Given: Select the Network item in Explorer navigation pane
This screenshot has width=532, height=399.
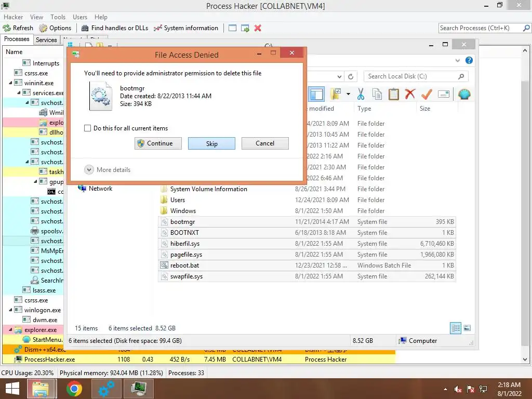Looking at the screenshot, I should click(x=96, y=189).
